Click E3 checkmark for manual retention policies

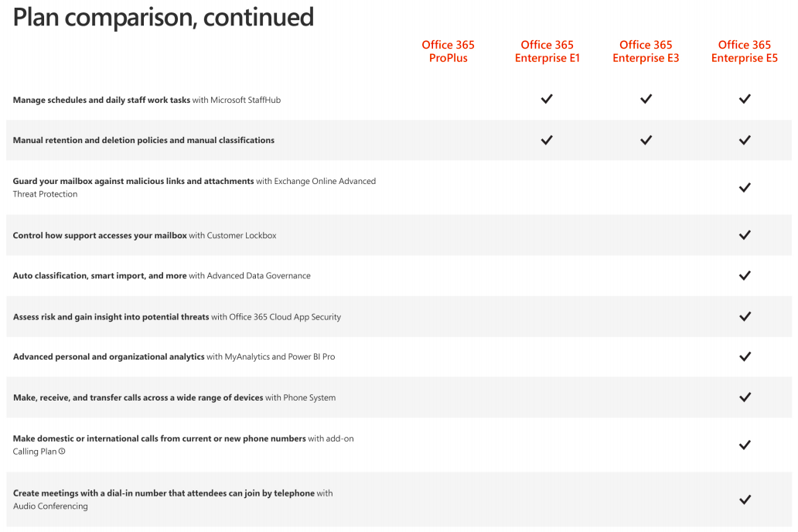[646, 140]
